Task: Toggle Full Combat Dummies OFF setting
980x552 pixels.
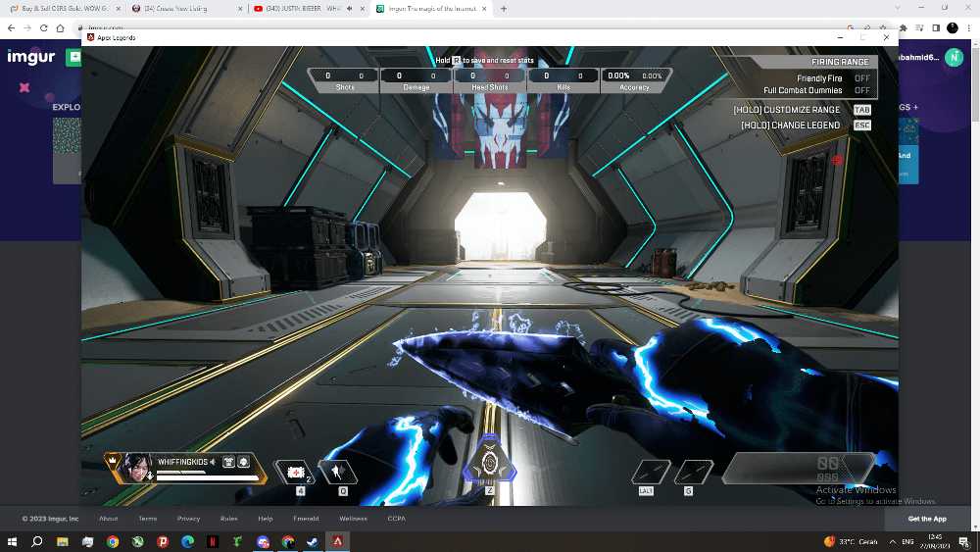Action: [x=861, y=90]
